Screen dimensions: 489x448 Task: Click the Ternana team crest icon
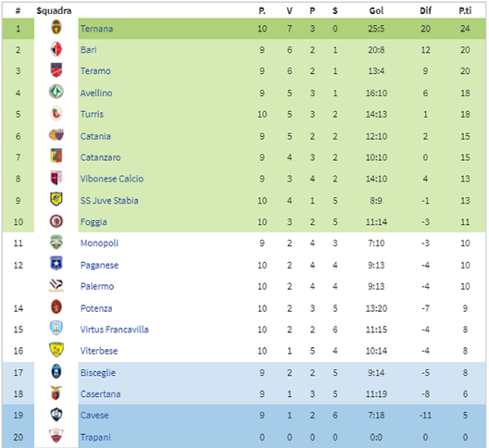(56, 28)
